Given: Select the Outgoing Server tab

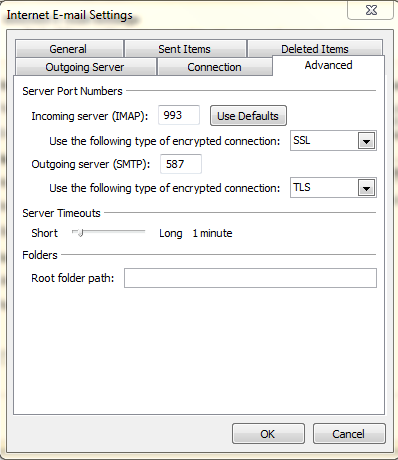Looking at the screenshot, I should (85, 67).
